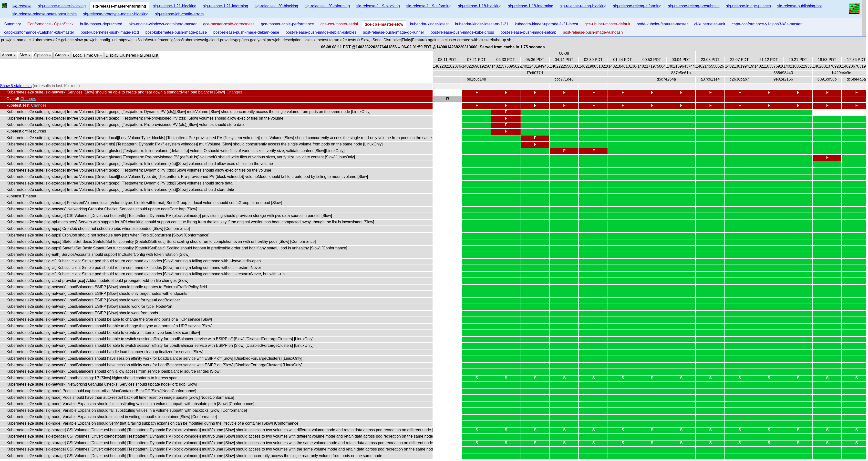Click Changes link on kubetest.Test row

pyautogui.click(x=39, y=105)
